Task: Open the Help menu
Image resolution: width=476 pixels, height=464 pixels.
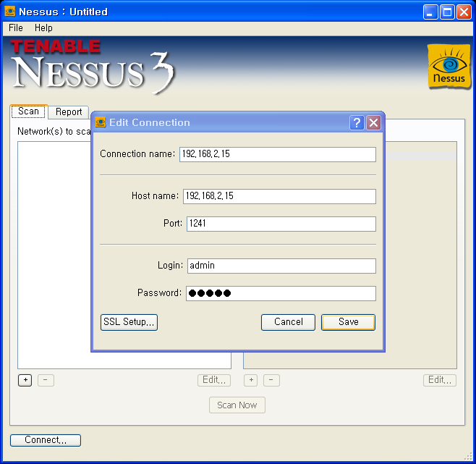Action: 43,28
